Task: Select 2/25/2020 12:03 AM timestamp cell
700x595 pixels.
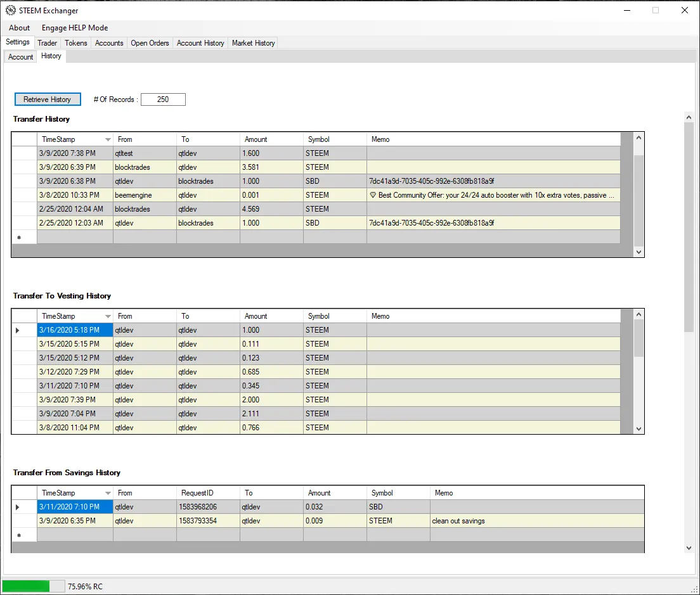Action: [75, 222]
